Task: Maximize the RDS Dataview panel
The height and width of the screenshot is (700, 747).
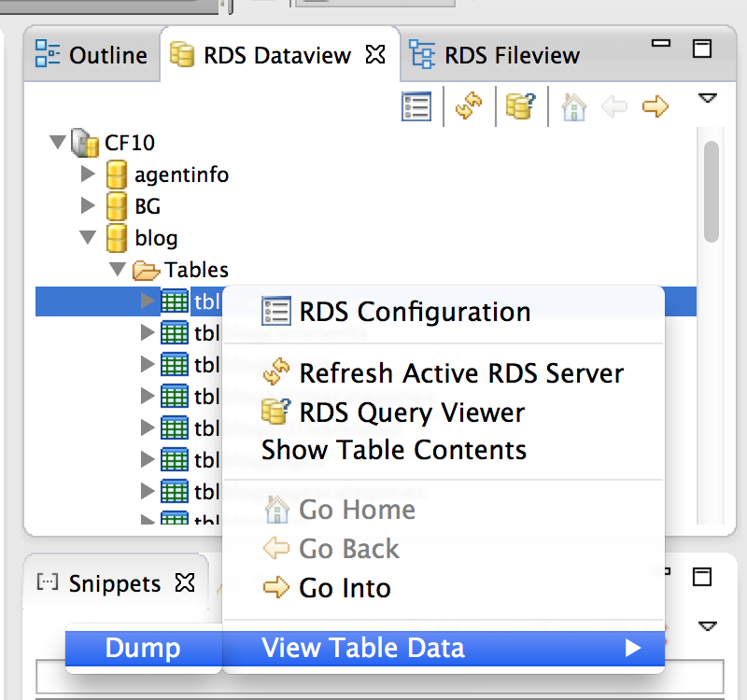Action: [x=702, y=49]
